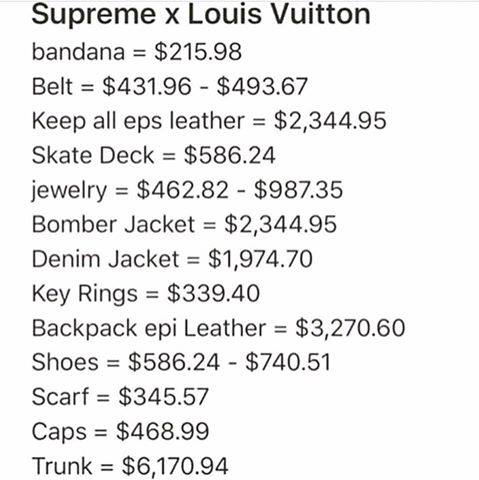Select the Bomber Jacket line

coord(184,224)
